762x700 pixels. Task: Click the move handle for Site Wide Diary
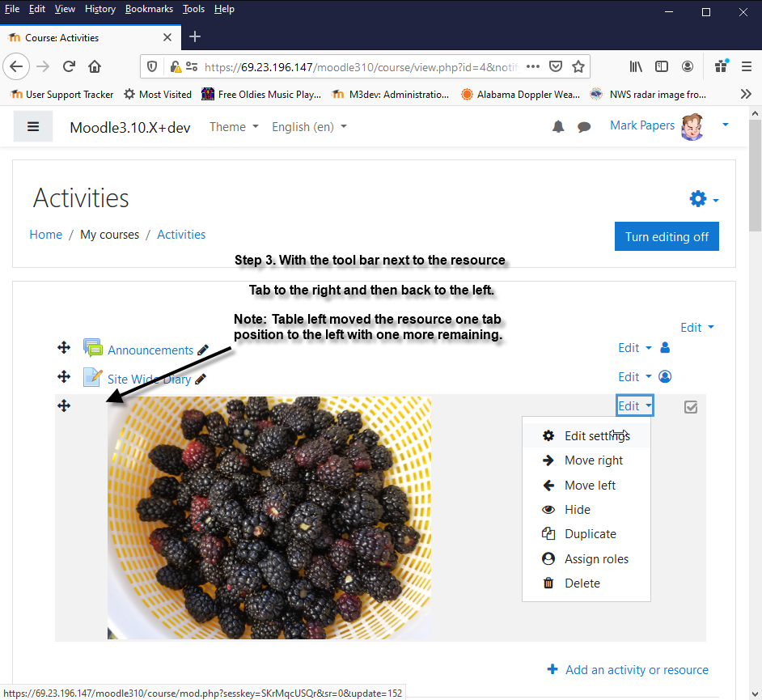coord(64,377)
